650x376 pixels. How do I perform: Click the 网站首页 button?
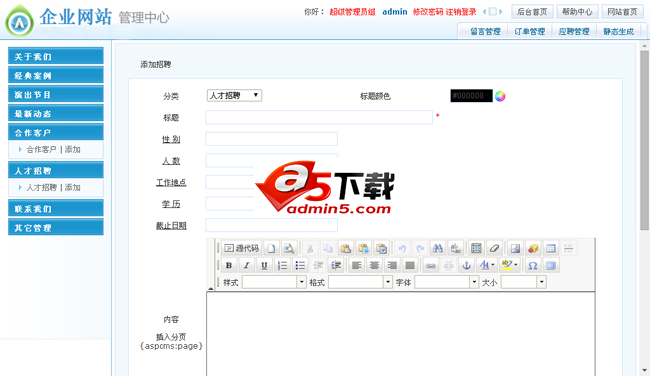pos(622,12)
